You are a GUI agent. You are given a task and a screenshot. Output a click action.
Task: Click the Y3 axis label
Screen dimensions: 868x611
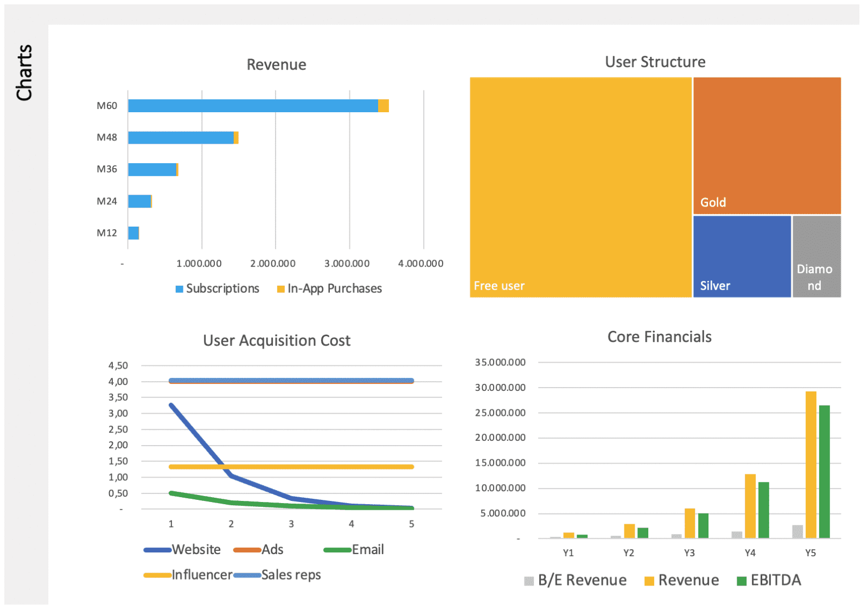[x=689, y=553]
